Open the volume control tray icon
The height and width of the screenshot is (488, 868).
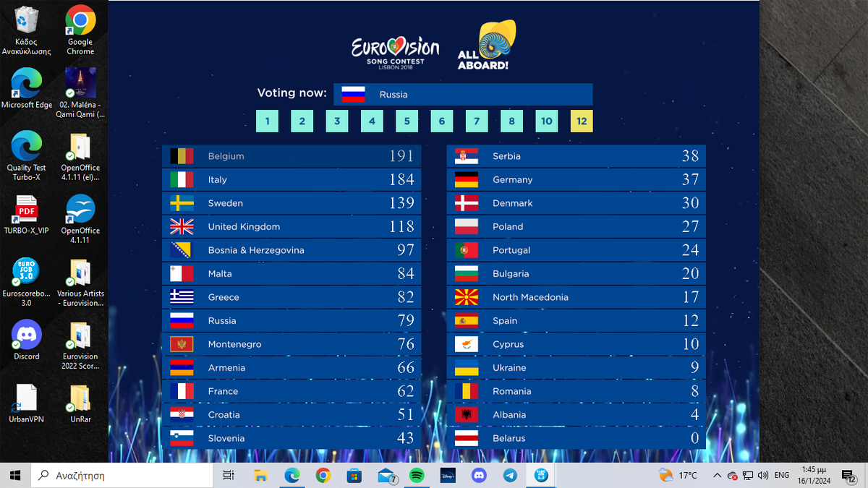click(x=763, y=475)
